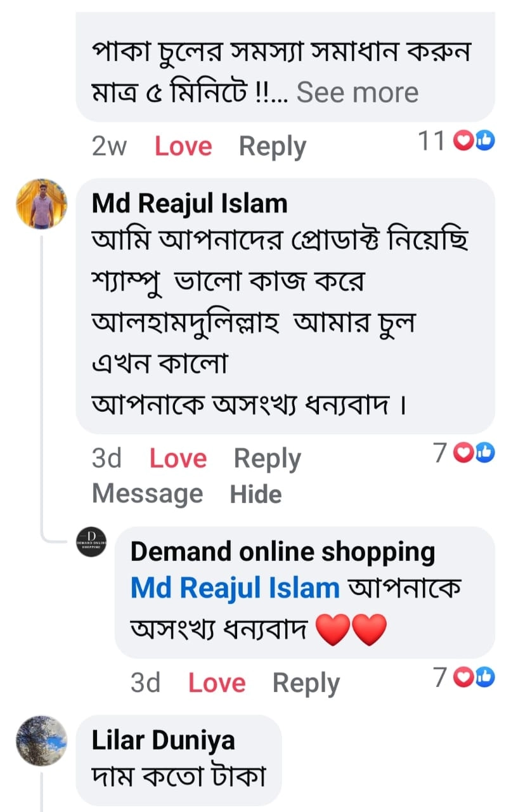
Task: View reaction icons on Md Reajul Islam's comment
Action: tap(475, 453)
